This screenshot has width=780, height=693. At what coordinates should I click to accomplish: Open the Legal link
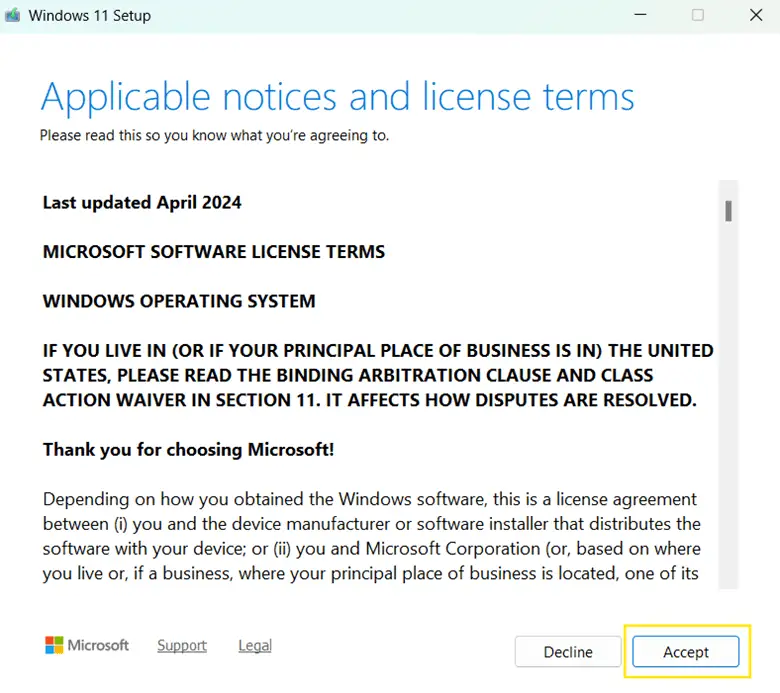coord(255,645)
